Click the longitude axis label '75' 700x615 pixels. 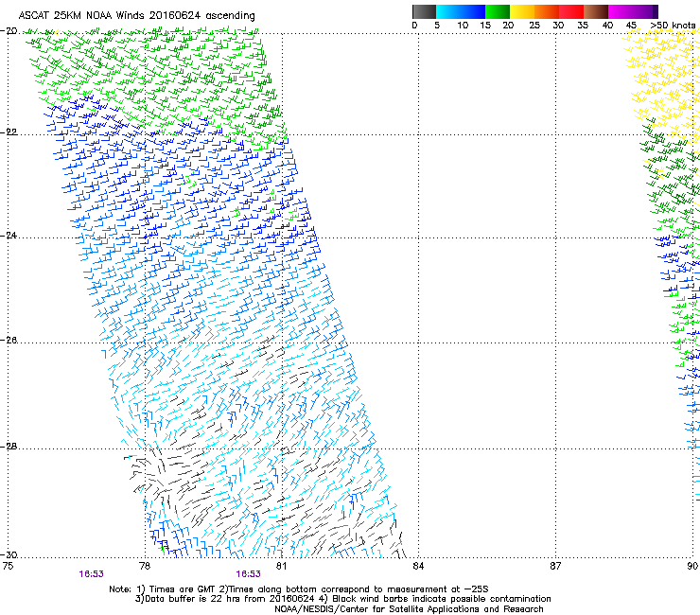click(8, 566)
